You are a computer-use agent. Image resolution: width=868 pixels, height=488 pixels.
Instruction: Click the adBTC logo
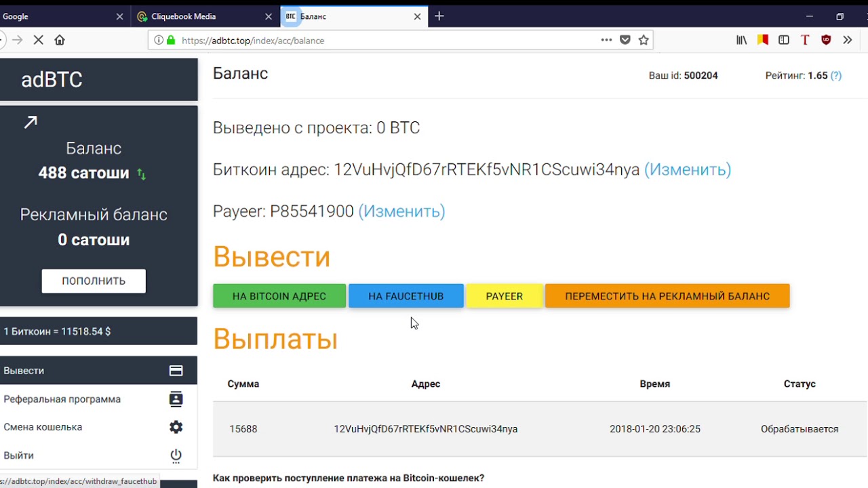(52, 79)
